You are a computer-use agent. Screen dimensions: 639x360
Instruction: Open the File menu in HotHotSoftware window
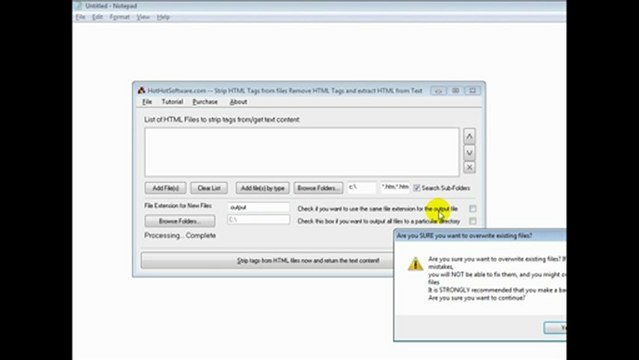coord(147,102)
